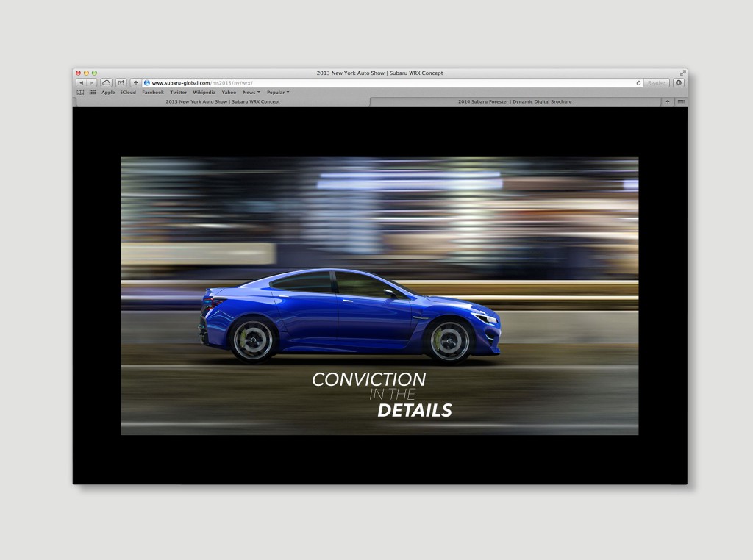Screen dimensions: 753x560
Task: Open the Yahoo bookmark
Action: click(x=229, y=92)
